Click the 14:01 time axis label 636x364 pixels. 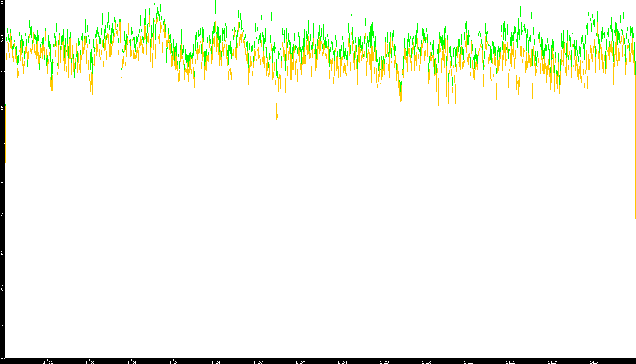(48, 362)
